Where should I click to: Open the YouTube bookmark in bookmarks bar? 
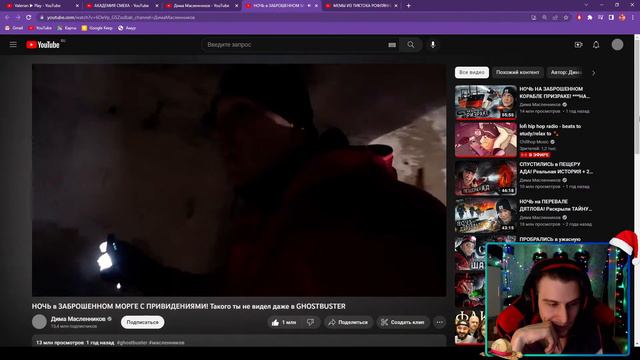click(40, 28)
